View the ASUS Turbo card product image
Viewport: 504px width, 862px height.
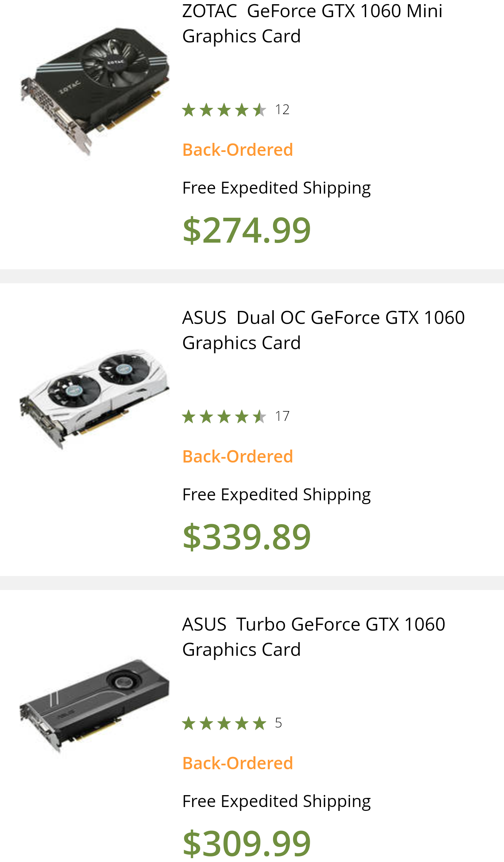[x=94, y=705]
